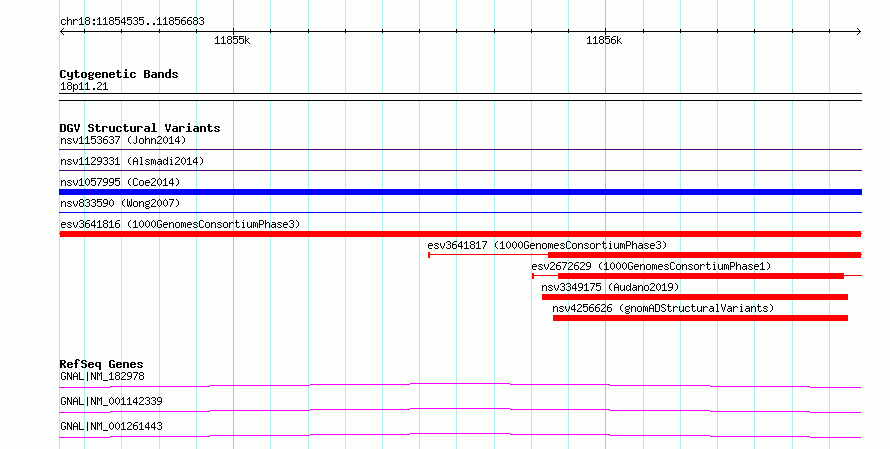Click the left arrow of the ruler
This screenshot has height=449, width=890.
tap(62, 32)
